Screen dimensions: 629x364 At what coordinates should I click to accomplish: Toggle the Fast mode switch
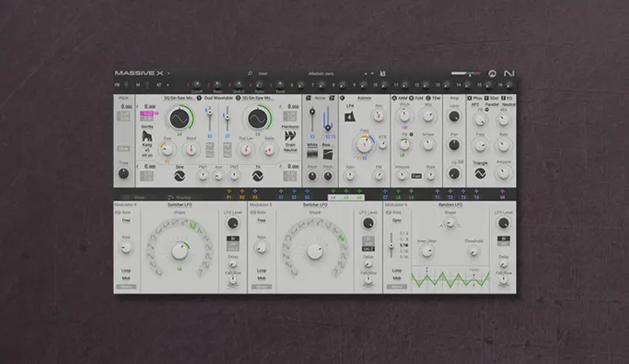417,175
